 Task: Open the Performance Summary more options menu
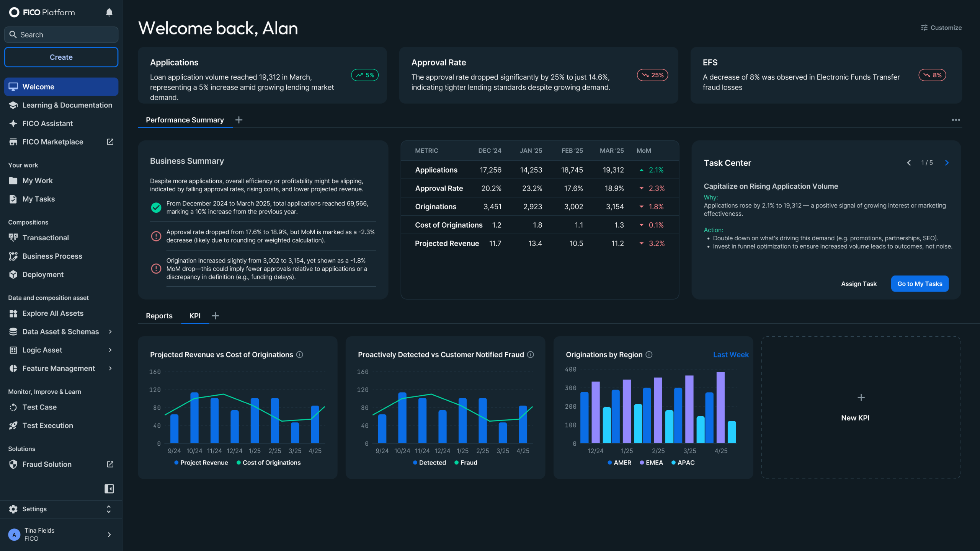click(956, 120)
